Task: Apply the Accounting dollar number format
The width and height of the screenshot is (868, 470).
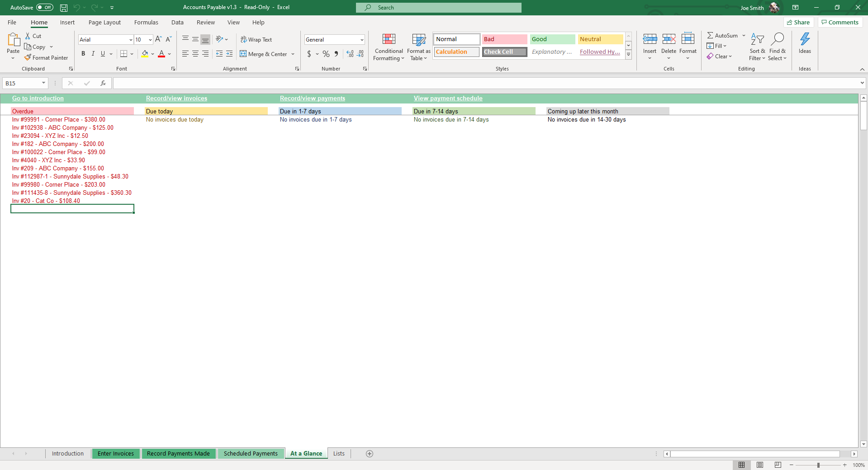Action: (x=309, y=54)
